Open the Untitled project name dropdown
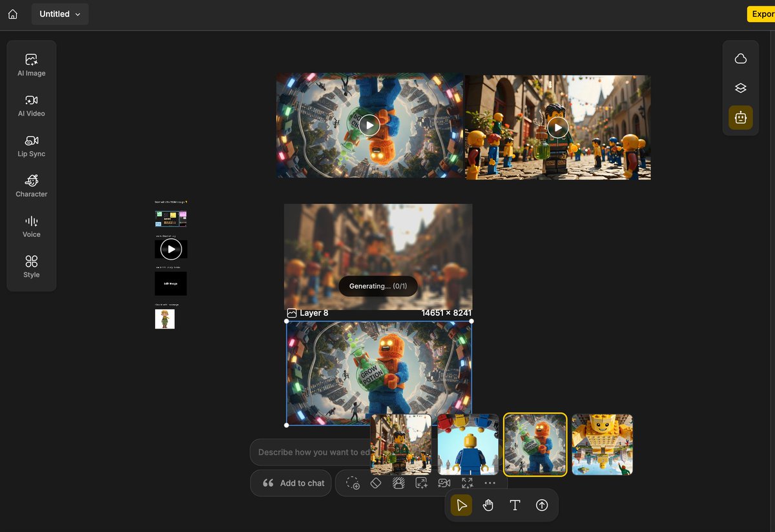This screenshot has width=775, height=532. click(60, 14)
